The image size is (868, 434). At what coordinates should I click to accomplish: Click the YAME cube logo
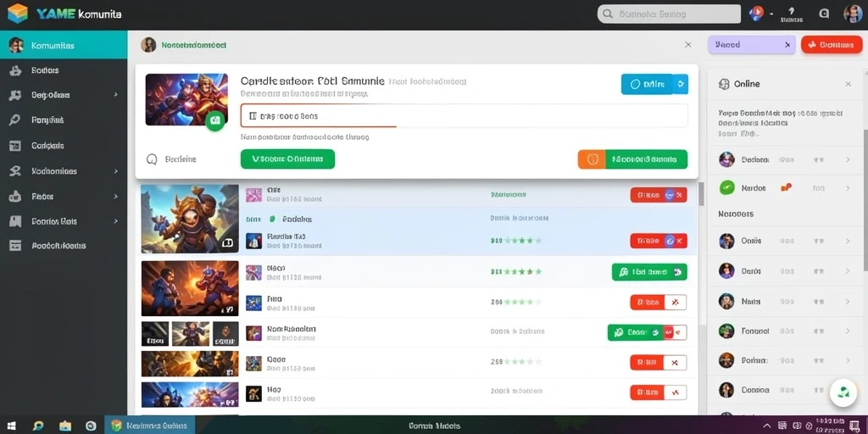pos(18,14)
